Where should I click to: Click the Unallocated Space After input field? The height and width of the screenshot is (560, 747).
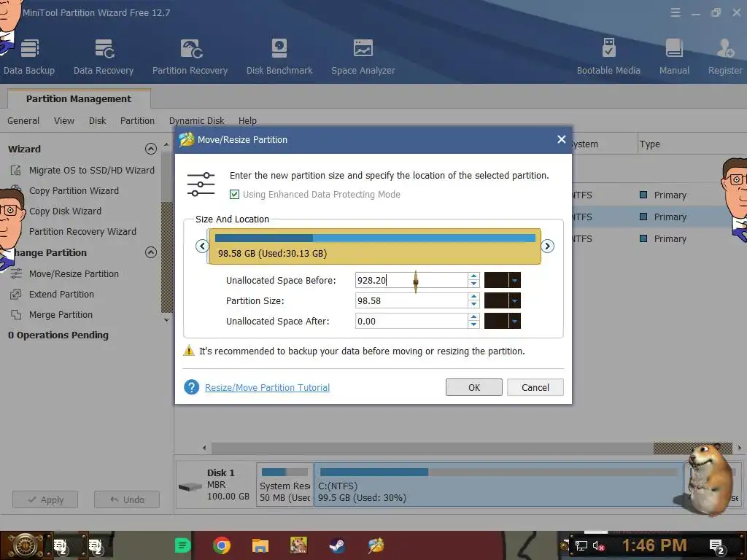[411, 321]
